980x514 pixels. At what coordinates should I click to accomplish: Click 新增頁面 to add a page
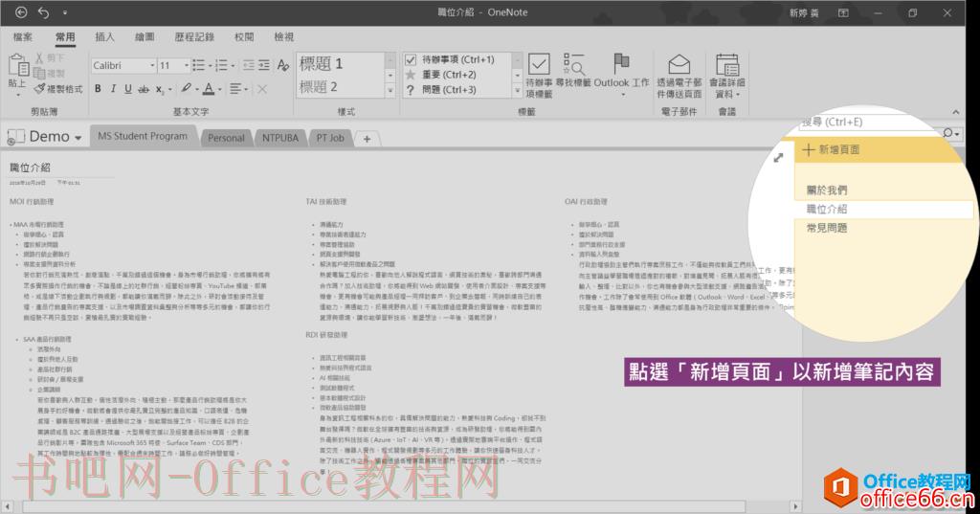point(879,149)
